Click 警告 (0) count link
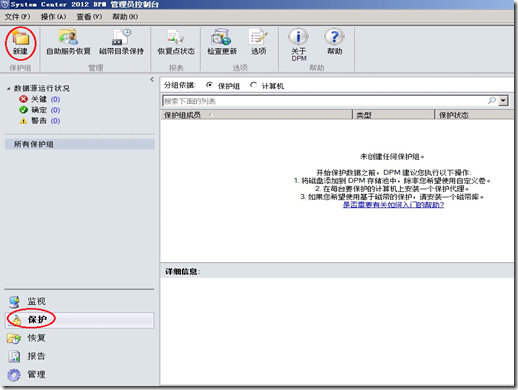The height and width of the screenshot is (390, 518). (x=55, y=121)
